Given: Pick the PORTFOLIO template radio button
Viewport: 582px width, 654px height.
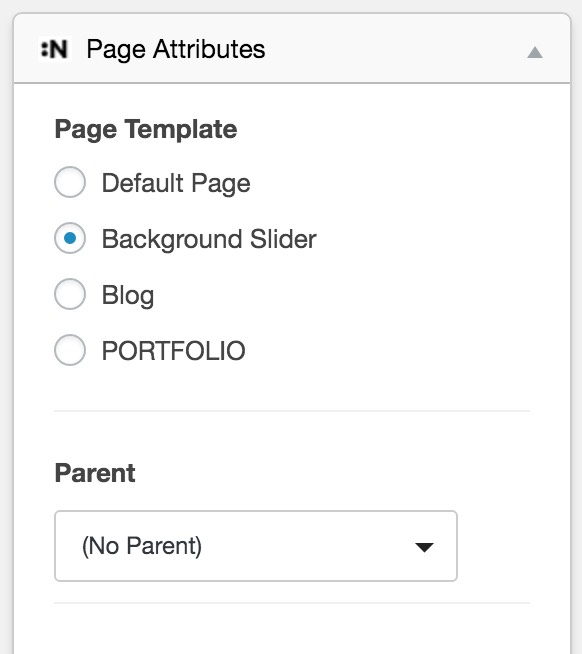Looking at the screenshot, I should coord(70,350).
